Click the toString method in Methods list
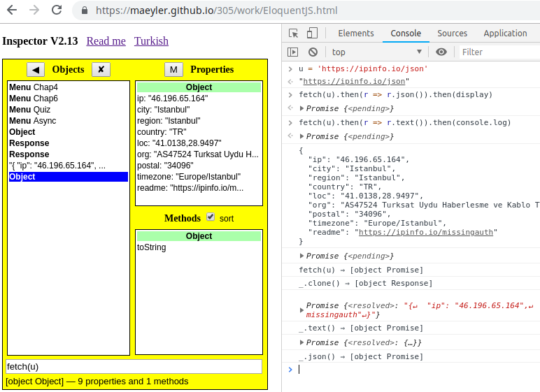 (199, 247)
